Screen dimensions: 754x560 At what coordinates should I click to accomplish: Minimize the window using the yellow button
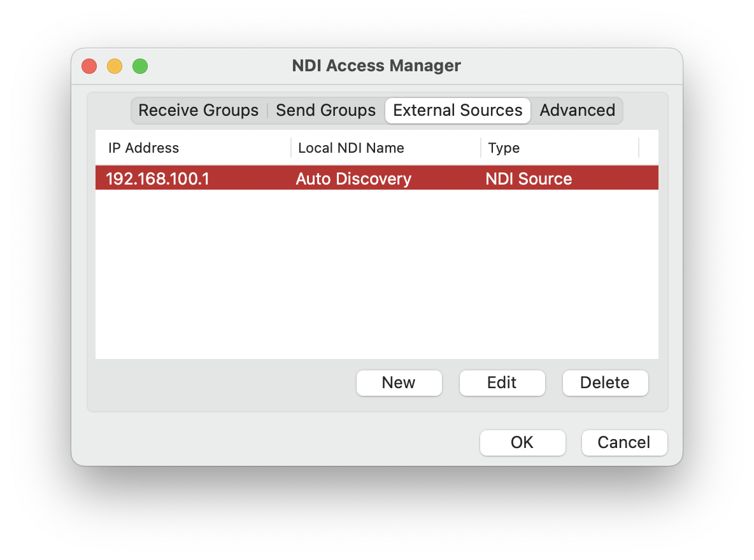(x=115, y=66)
